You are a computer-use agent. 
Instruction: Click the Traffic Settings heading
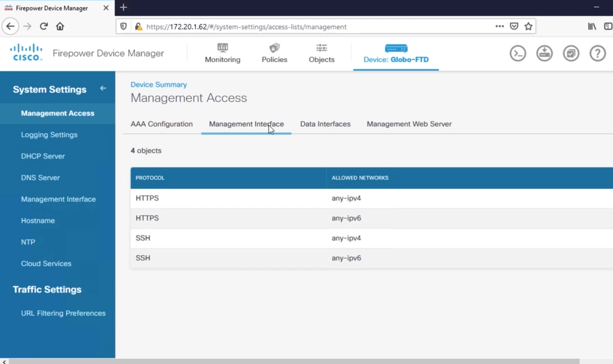click(x=47, y=290)
